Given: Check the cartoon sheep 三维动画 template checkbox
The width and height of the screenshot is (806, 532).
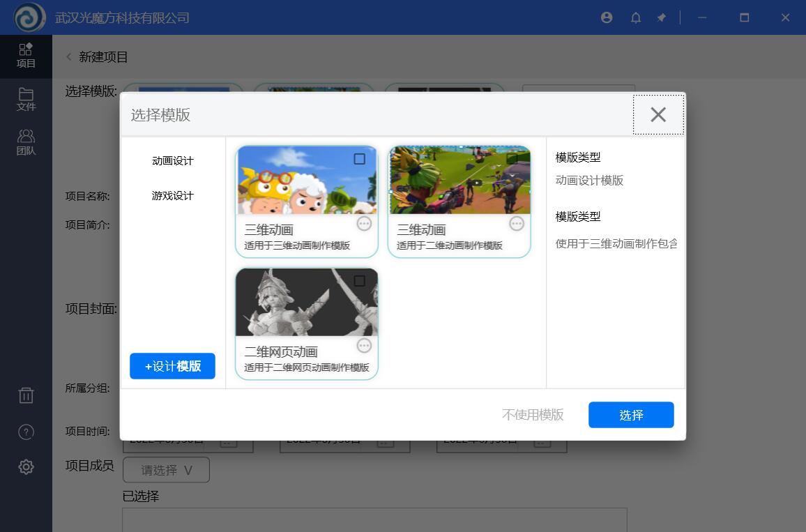Looking at the screenshot, I should 359,159.
